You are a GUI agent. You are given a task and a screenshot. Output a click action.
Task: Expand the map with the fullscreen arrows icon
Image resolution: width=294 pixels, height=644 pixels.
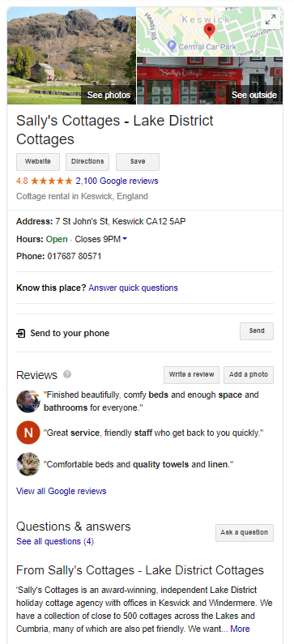click(x=271, y=19)
